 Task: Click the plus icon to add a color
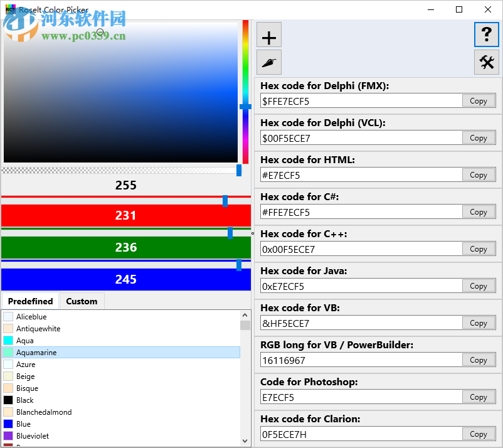(x=268, y=35)
